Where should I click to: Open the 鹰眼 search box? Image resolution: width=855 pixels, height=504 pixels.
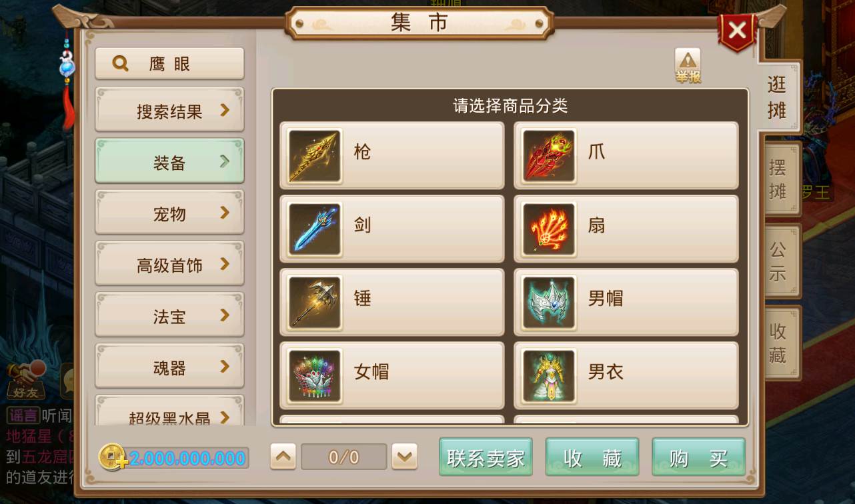(x=169, y=64)
